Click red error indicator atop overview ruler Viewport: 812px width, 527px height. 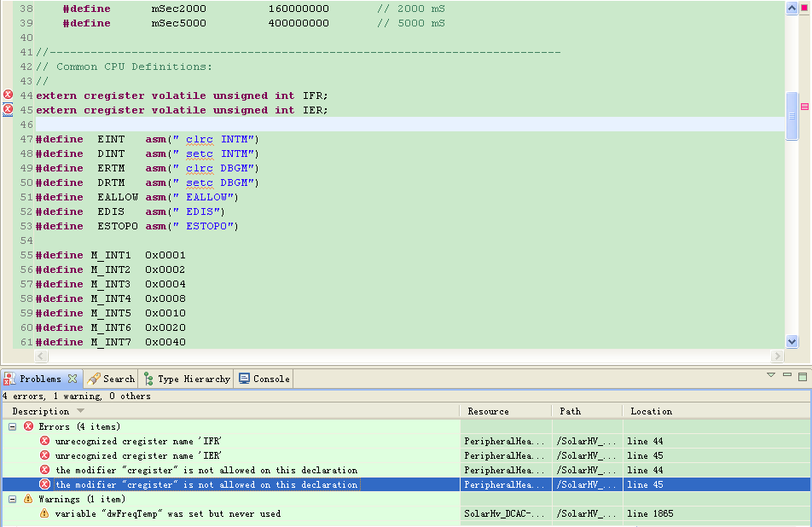pos(804,8)
